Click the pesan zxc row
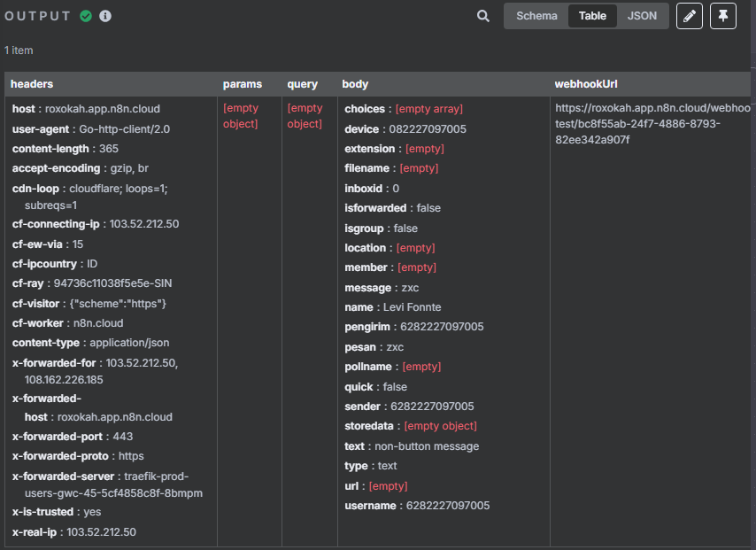756x550 pixels. point(374,347)
